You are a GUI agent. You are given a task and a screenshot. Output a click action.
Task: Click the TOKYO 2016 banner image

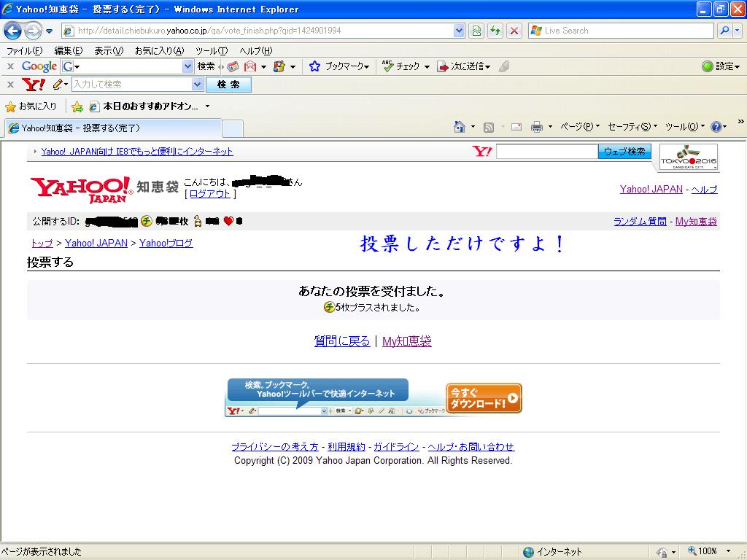pyautogui.click(x=689, y=157)
